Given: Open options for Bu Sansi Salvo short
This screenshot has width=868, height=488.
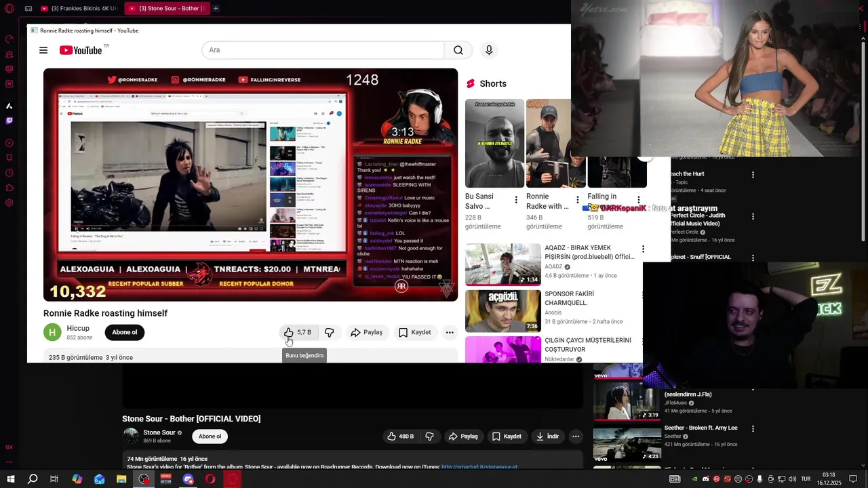Looking at the screenshot, I should [x=516, y=200].
